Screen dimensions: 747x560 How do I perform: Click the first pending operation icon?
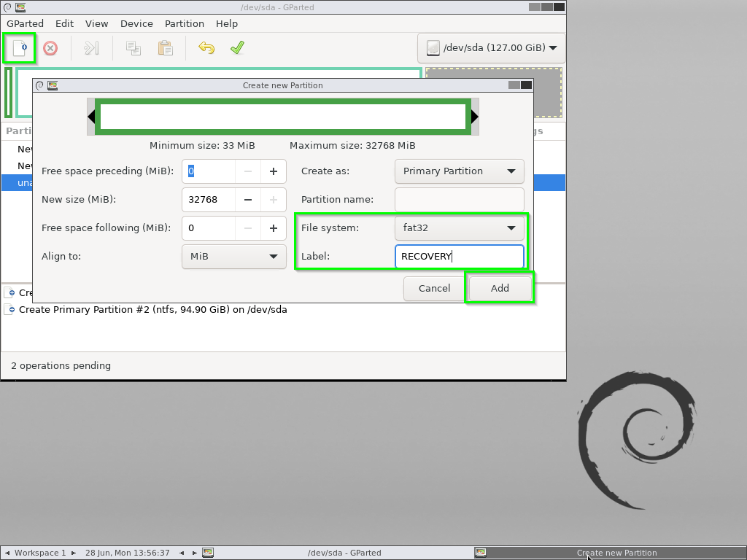(x=9, y=292)
